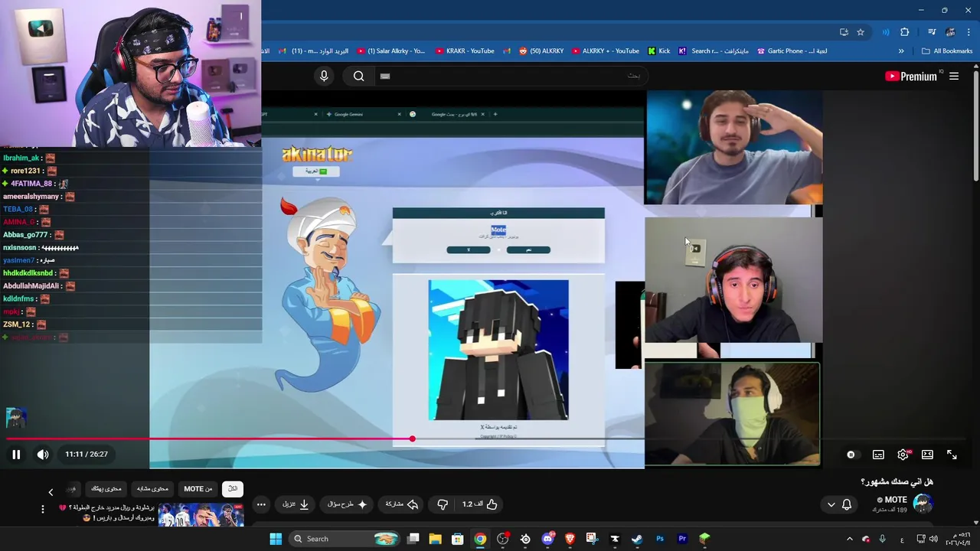Open the '(50) ALKRKY' bookmark
Image resolution: width=980 pixels, height=551 pixels.
point(541,51)
